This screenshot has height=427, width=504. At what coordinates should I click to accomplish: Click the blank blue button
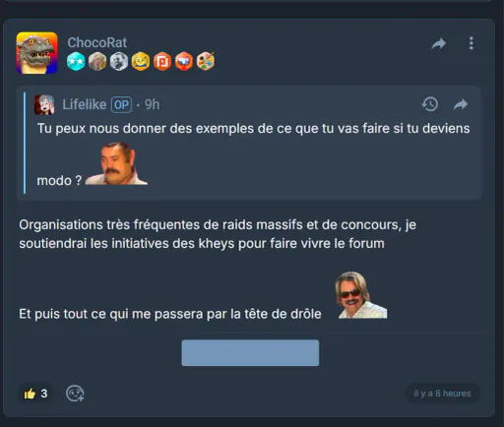(250, 353)
